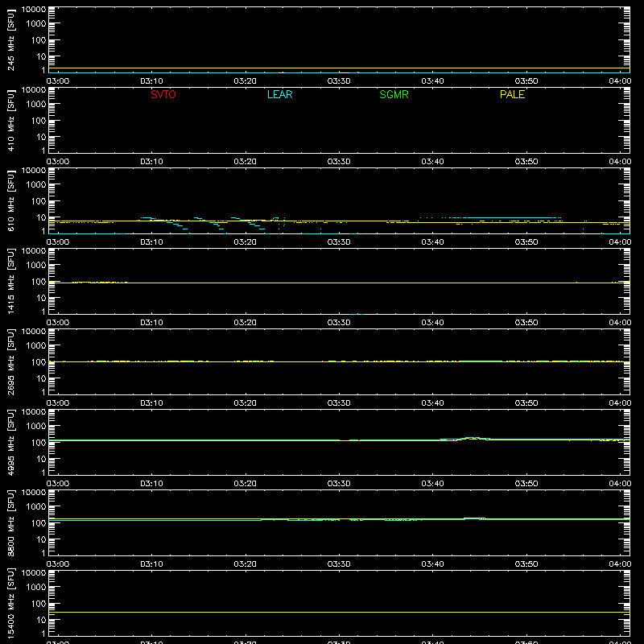Click the 03:30 tick below the 245 MHz plot

tap(339, 81)
